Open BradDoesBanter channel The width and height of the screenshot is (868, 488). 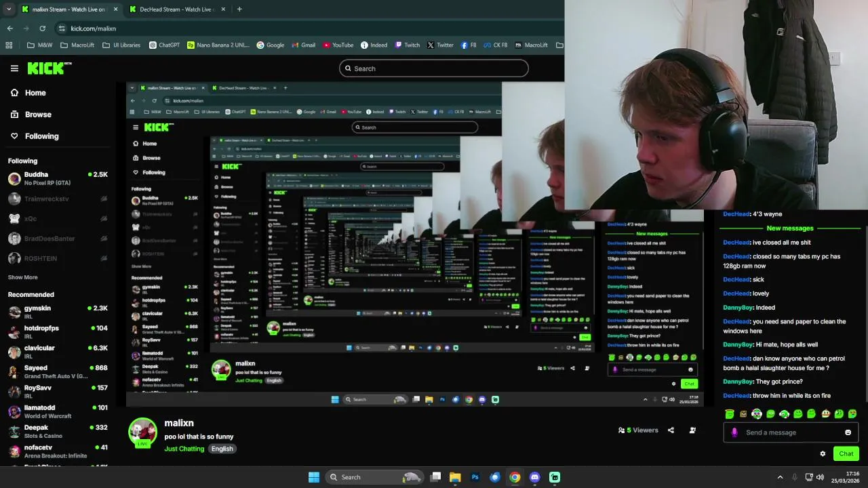[58, 239]
